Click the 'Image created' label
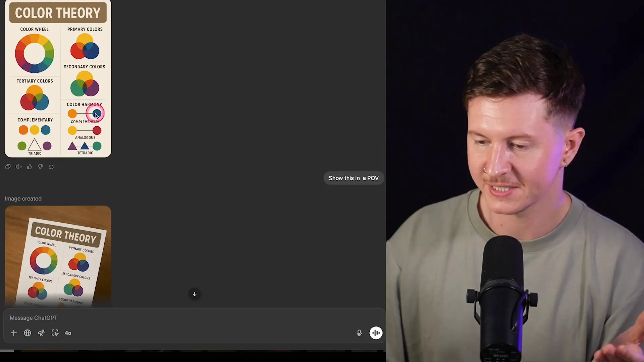Screen dimensions: 644x362 pyautogui.click(x=23, y=199)
